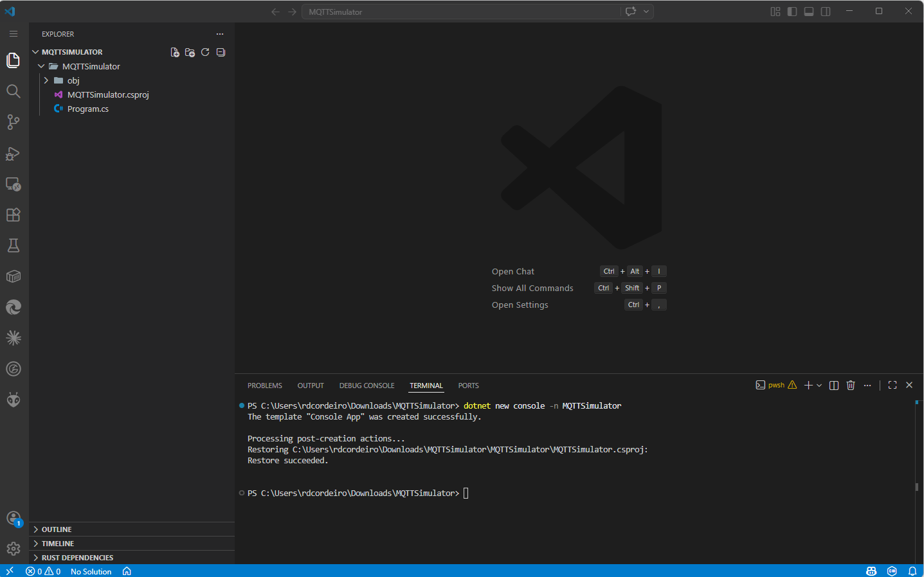
Task: Toggle the Panel visibility in title bar
Action: tap(808, 11)
